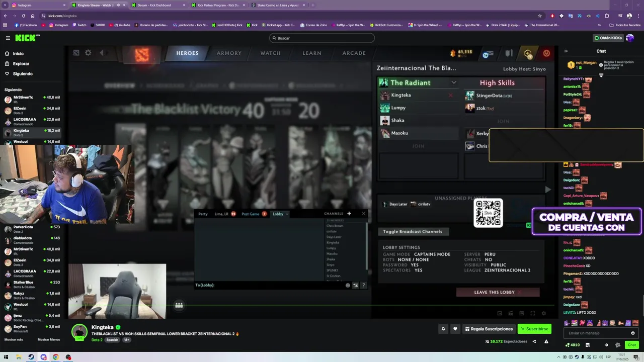
Task: Click Toggle Broadcast Channels button
Action: pyautogui.click(x=413, y=231)
